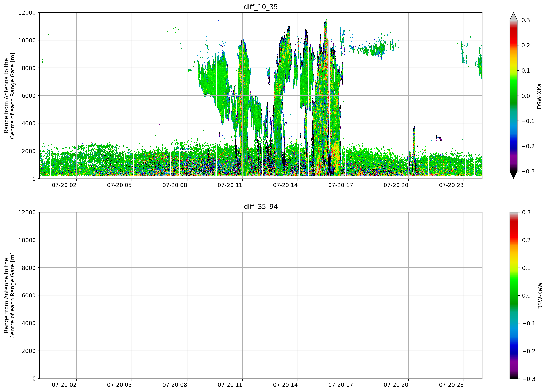547x392 pixels.
Task: Click the "0.2" tick on DSW-KaW colorbar
Action: tap(526, 240)
